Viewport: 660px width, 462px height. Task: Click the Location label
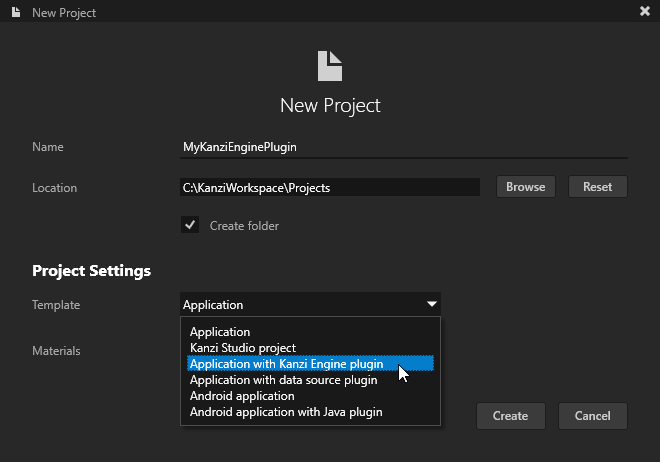(55, 188)
